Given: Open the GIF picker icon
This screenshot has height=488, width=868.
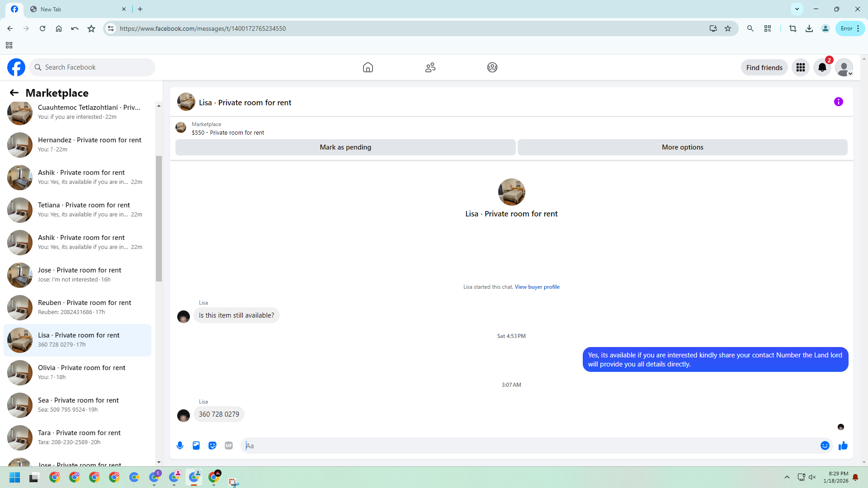Looking at the screenshot, I should (229, 446).
